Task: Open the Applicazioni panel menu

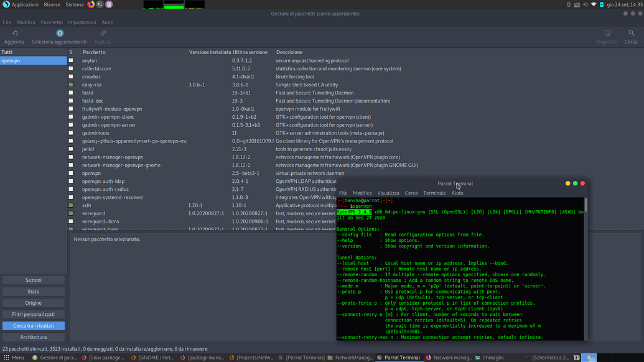Action: 25,4
